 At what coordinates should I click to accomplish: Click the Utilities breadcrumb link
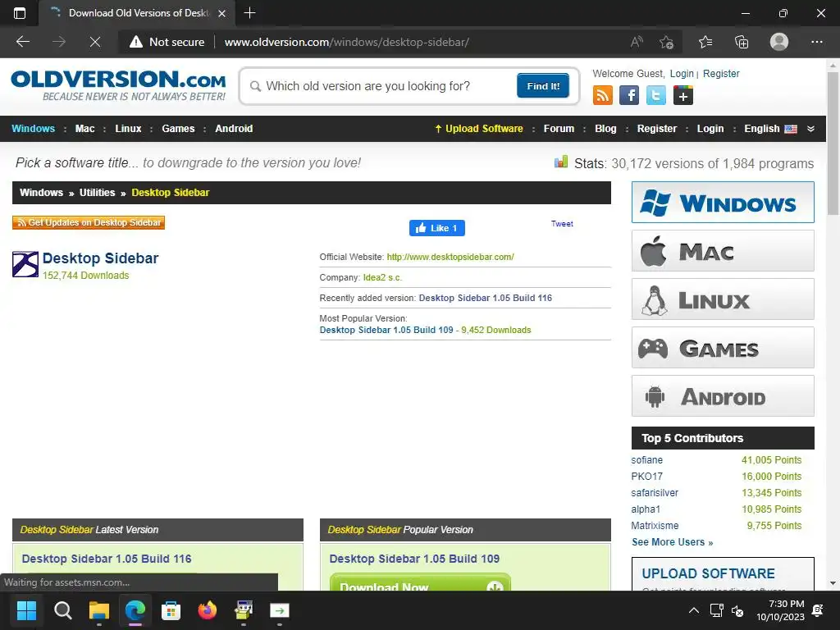point(97,193)
